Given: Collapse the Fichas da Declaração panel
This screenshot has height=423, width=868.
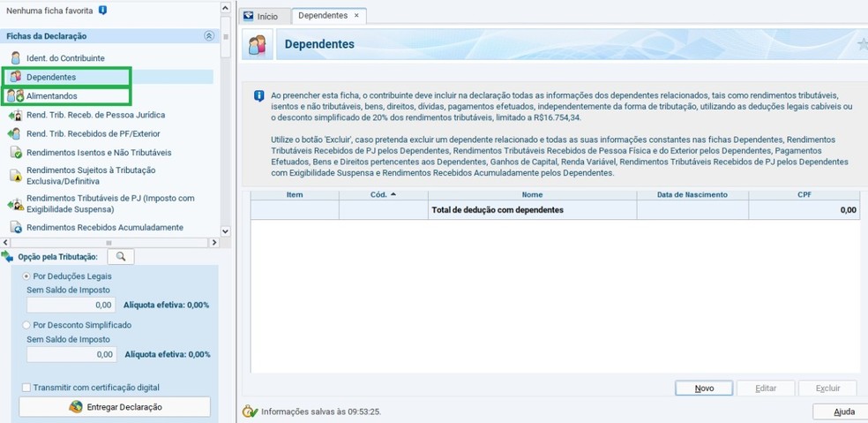Looking at the screenshot, I should [209, 36].
